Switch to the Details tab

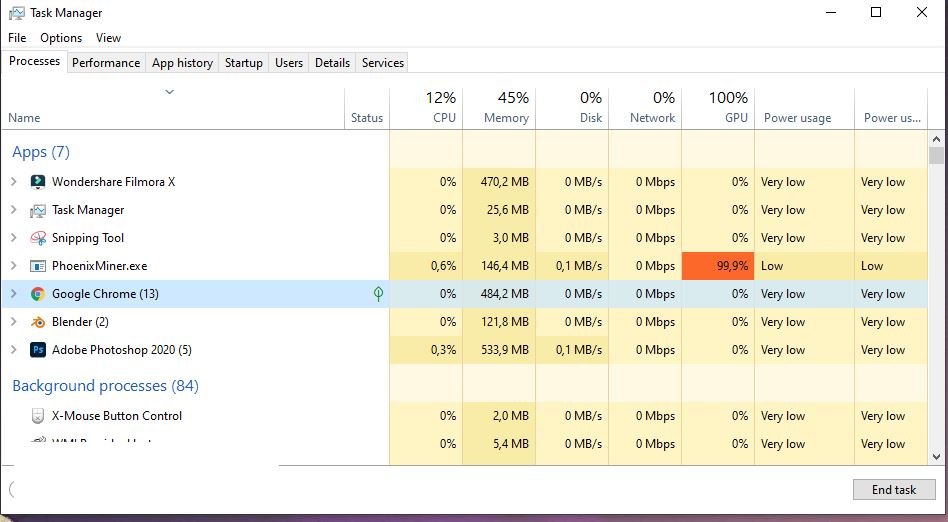(333, 63)
